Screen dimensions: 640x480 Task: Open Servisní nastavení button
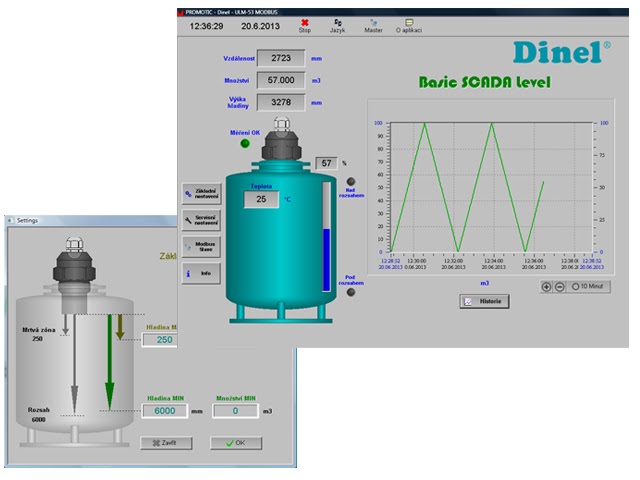[201, 220]
